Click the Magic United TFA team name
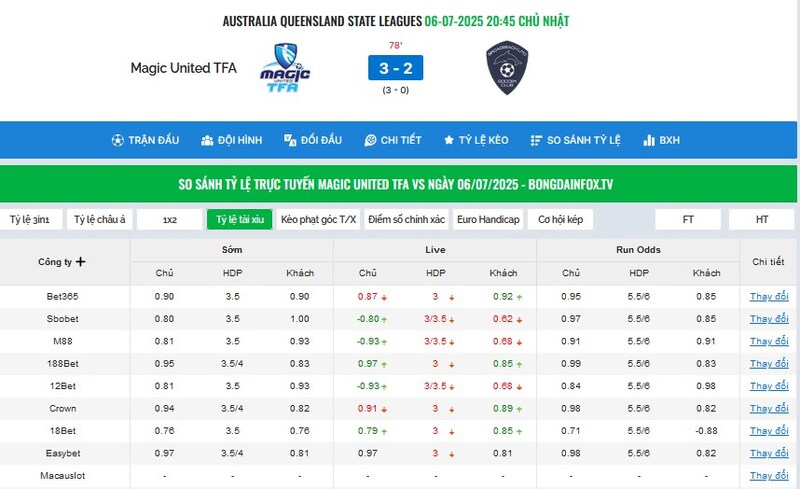 click(x=184, y=68)
